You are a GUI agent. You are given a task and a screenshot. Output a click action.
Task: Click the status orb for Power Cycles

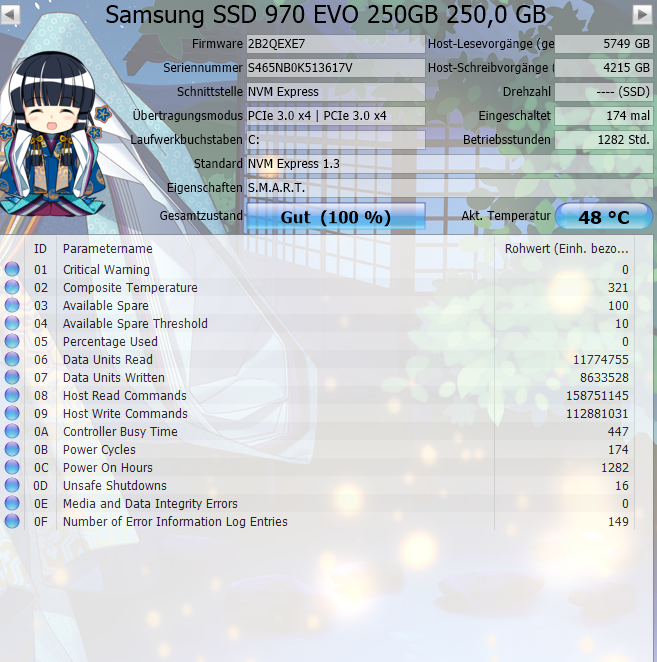click(x=12, y=449)
